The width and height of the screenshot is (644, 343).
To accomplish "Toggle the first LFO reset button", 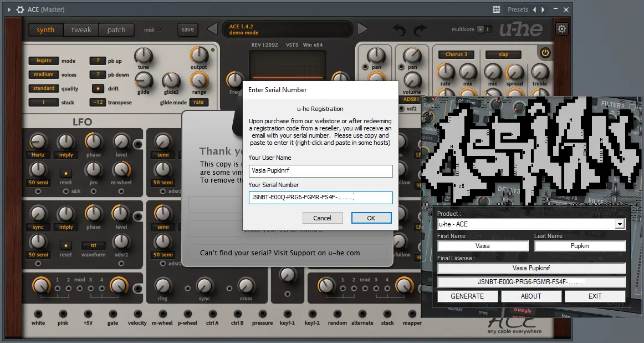I will tap(66, 173).
